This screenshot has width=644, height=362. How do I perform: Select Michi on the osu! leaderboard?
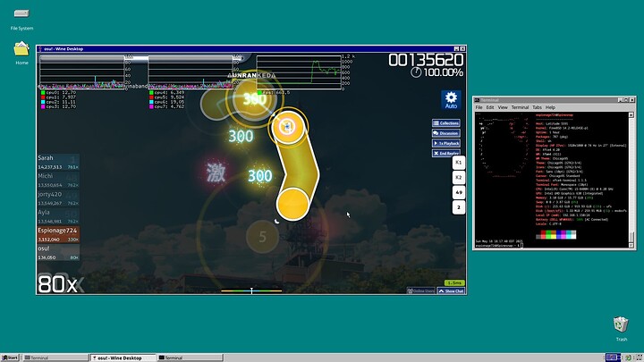point(58,181)
